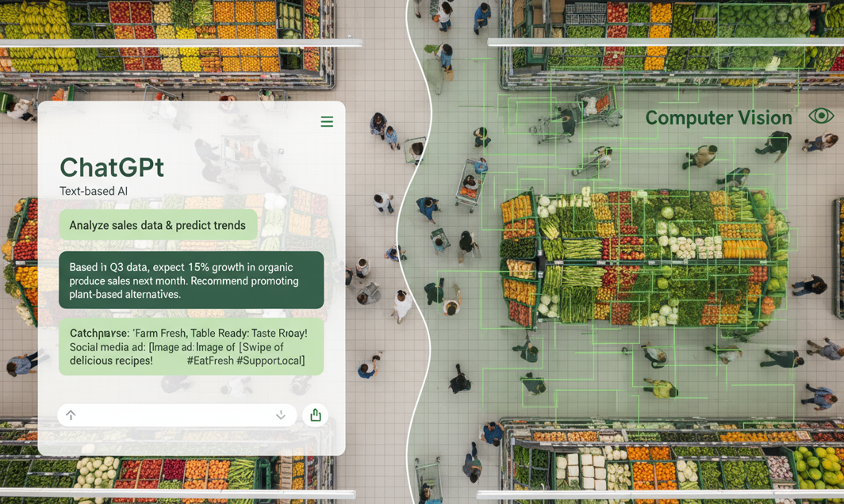Select the Computer Vision label

pyautogui.click(x=718, y=118)
